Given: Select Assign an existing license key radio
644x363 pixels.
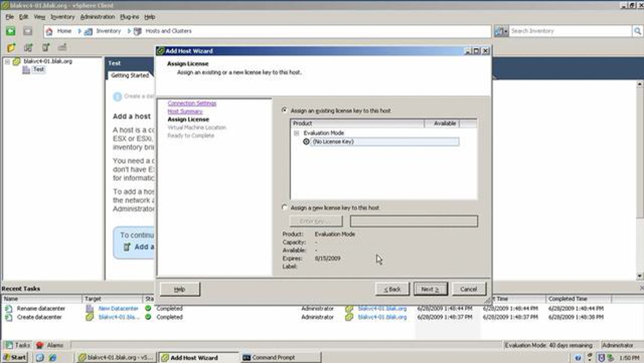Looking at the screenshot, I should coord(284,110).
